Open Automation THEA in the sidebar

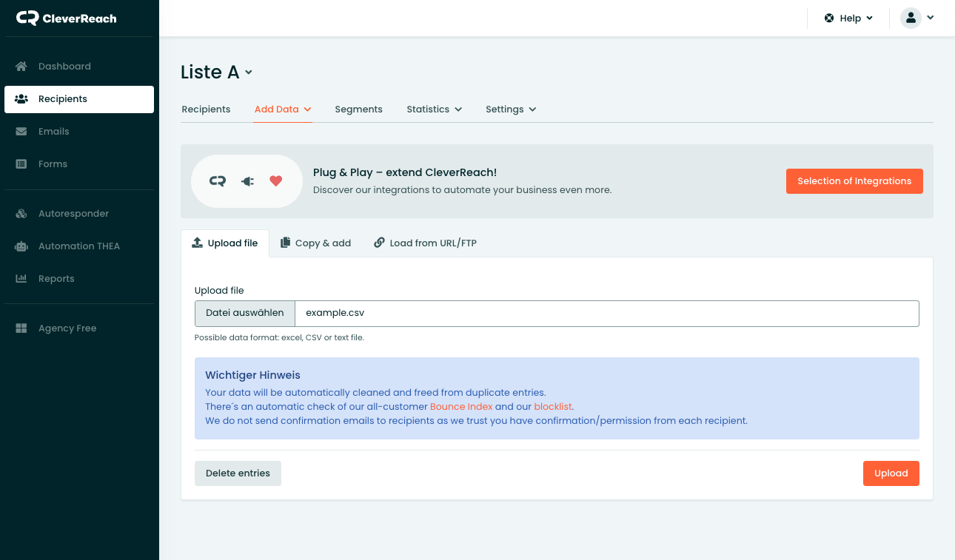pos(79,246)
